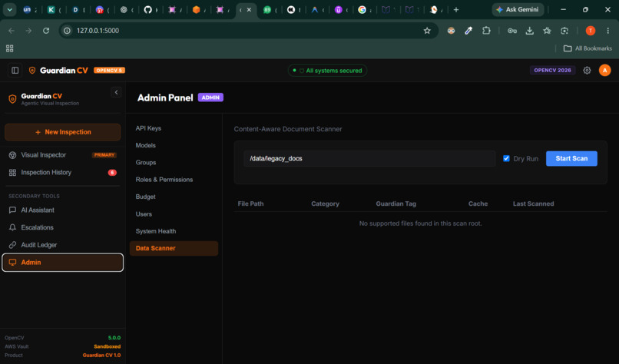Click the Guardian CV shield logo in header
This screenshot has height=364, width=619.
(32, 71)
